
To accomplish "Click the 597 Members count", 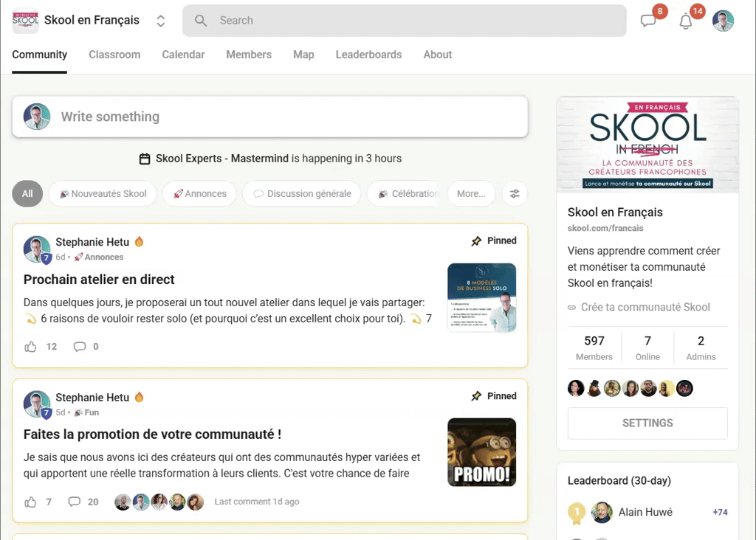I will 594,347.
